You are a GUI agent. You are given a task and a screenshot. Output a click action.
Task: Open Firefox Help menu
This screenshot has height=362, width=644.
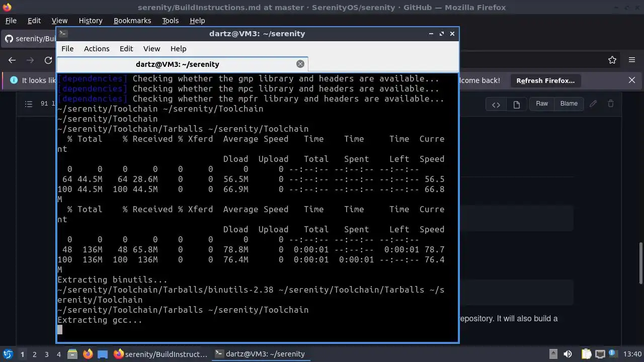(197, 21)
